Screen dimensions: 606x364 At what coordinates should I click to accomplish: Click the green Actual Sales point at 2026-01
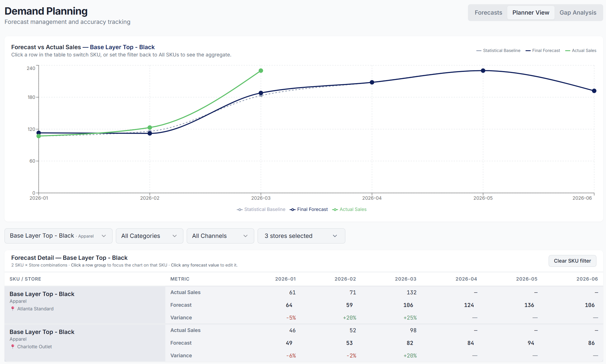(x=38, y=136)
